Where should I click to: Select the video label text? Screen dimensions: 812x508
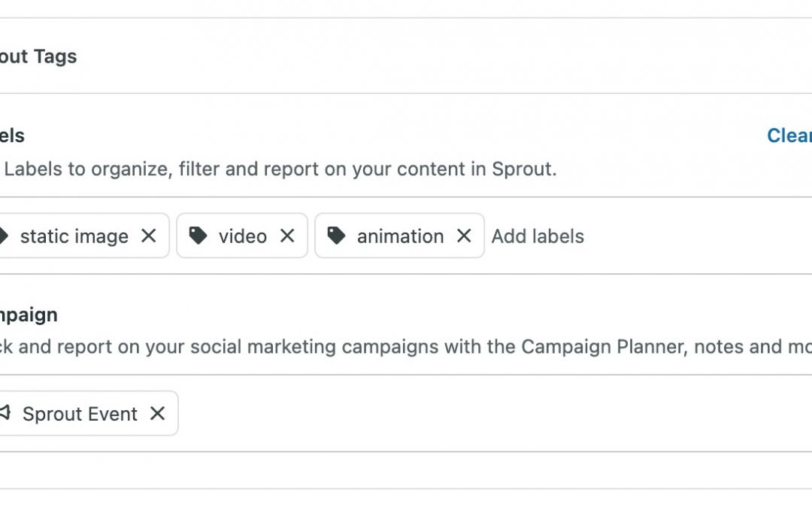tap(242, 236)
